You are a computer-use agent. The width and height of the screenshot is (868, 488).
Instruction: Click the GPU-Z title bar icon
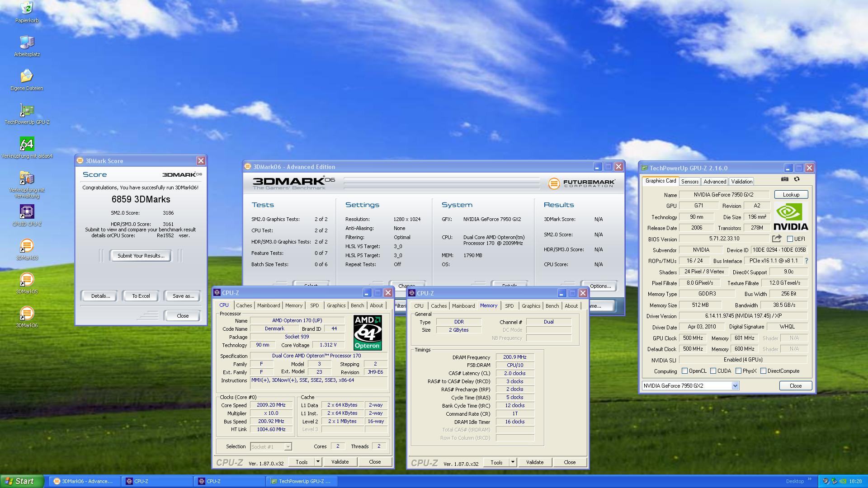tap(645, 168)
